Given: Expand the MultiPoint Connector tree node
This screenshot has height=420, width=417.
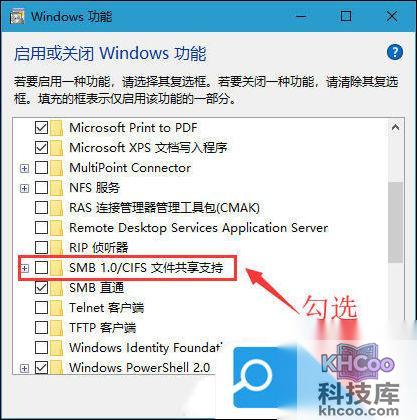Looking at the screenshot, I should point(24,168).
